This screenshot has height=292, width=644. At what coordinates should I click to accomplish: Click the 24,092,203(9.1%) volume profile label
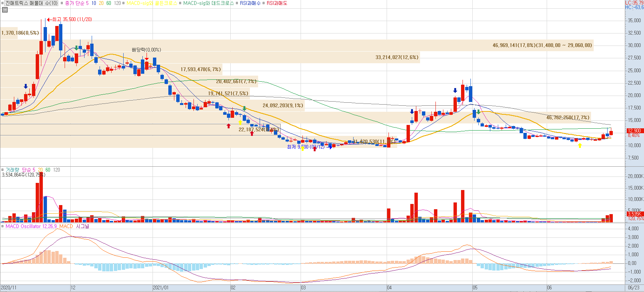tap(283, 105)
